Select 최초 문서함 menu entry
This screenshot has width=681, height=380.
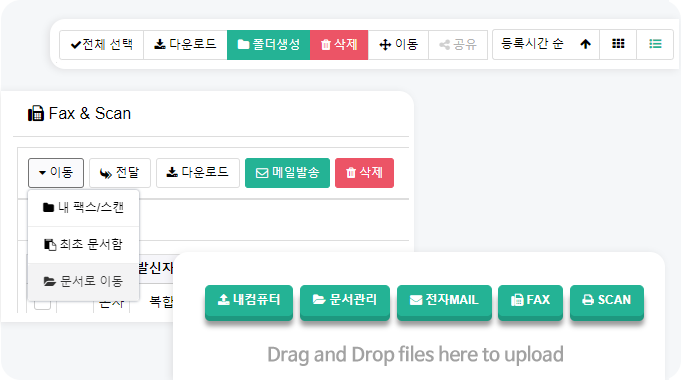(83, 245)
